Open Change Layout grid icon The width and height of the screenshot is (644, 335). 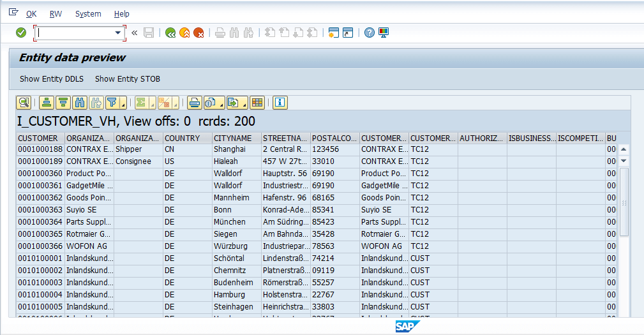click(257, 103)
